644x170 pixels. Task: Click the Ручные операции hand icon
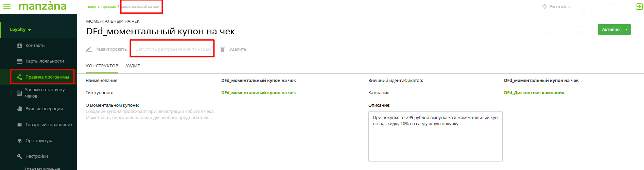click(x=19, y=109)
